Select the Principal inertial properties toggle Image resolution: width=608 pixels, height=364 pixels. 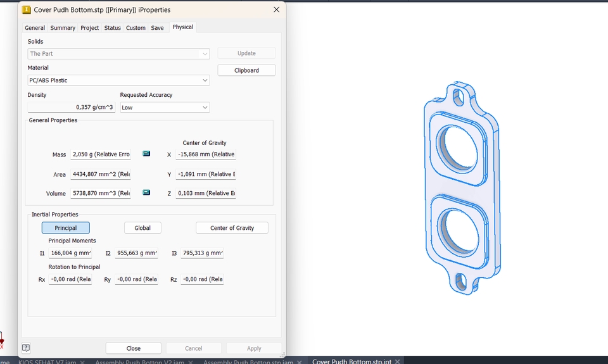65,228
